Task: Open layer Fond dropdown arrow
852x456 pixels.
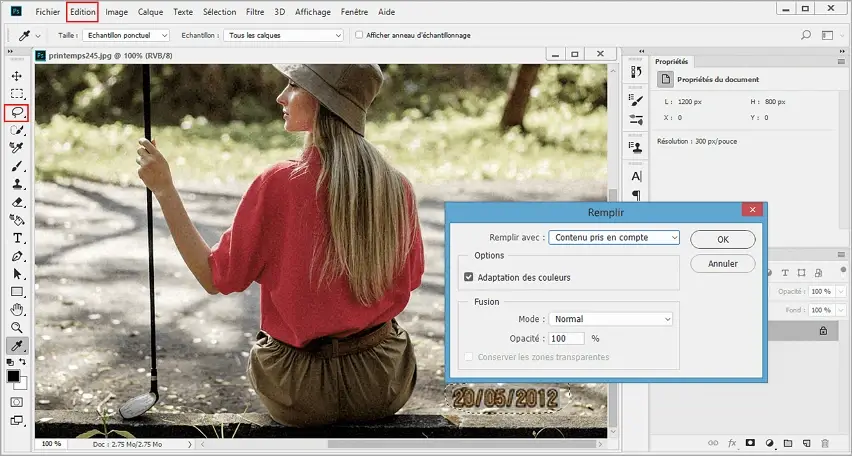Action: coord(841,310)
